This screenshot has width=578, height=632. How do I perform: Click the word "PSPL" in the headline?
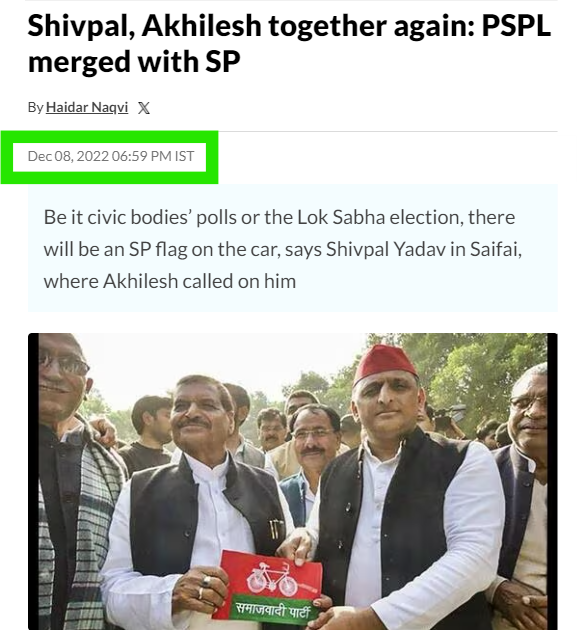point(516,25)
